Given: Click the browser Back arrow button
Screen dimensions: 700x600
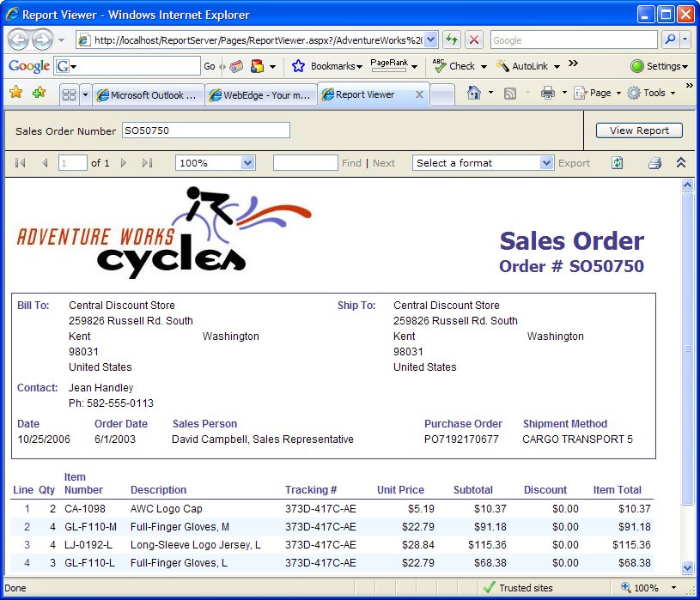Looking at the screenshot, I should pyautogui.click(x=19, y=39).
